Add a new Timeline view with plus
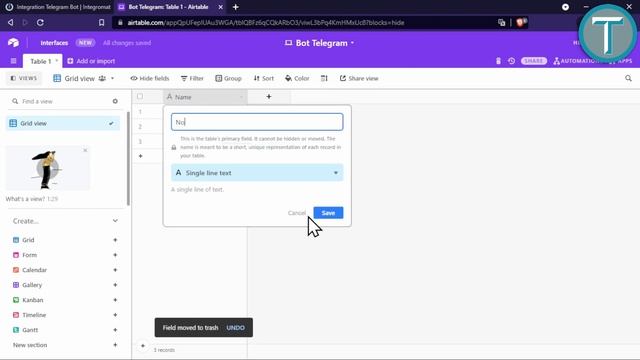This screenshot has width=640, height=360. [x=115, y=315]
